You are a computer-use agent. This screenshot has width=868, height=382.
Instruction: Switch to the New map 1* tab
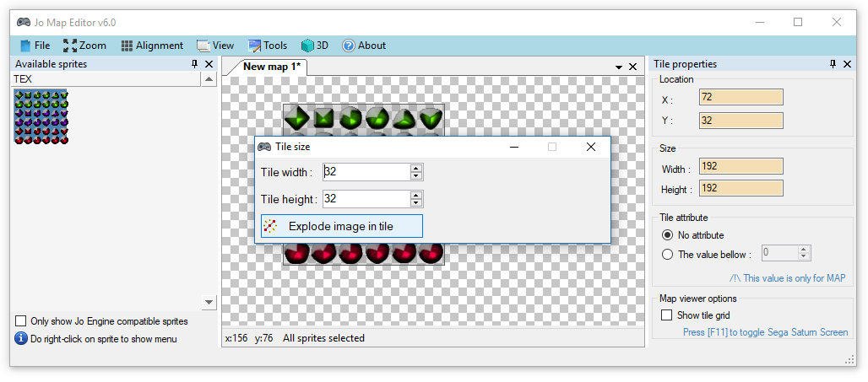pyautogui.click(x=271, y=67)
